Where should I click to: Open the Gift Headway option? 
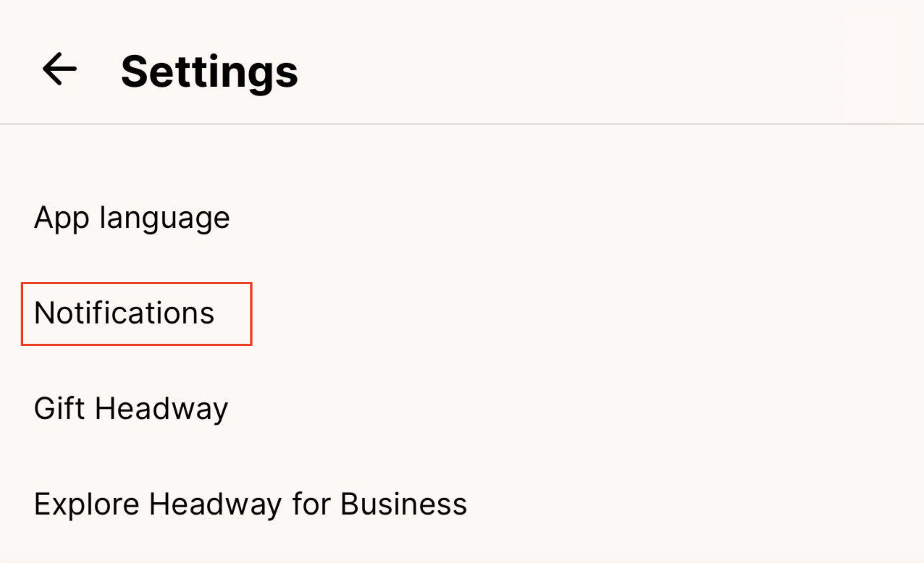click(x=131, y=408)
